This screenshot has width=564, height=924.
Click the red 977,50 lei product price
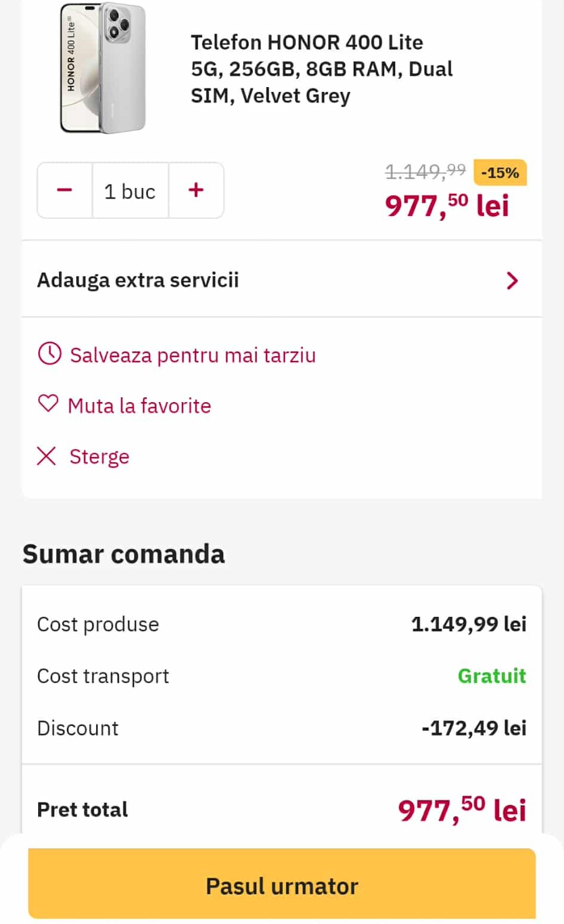[447, 206]
